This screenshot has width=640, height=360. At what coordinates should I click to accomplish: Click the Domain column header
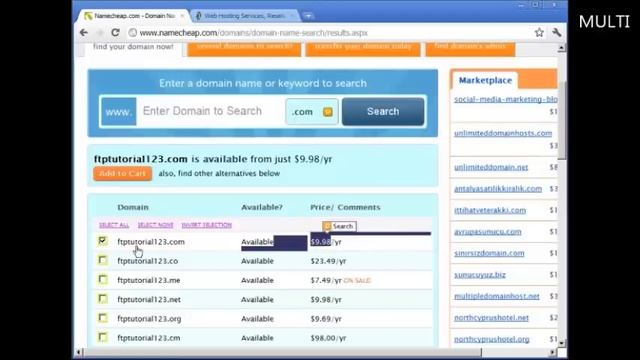(133, 207)
